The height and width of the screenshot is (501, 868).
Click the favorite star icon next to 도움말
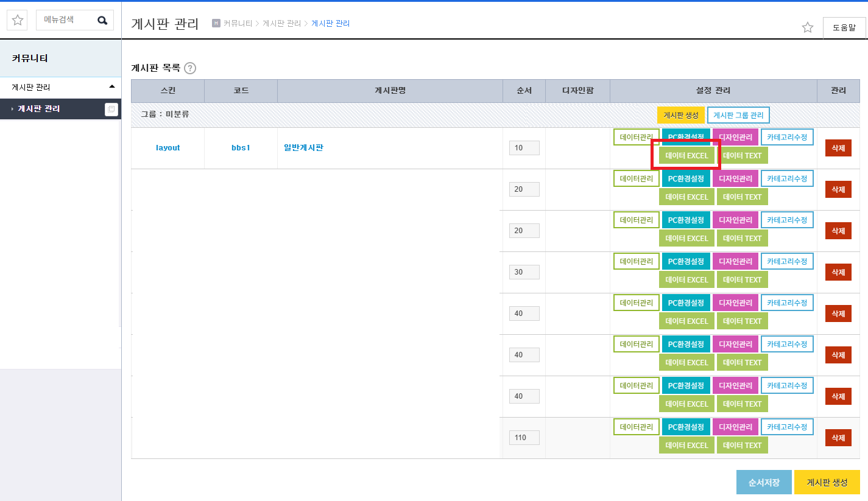(x=808, y=27)
